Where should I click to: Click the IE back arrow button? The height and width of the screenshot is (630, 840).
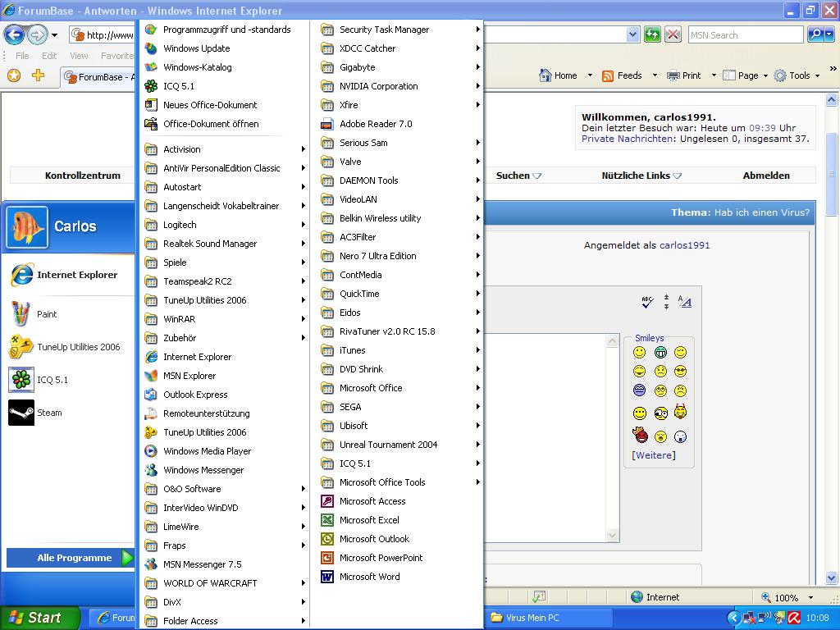coord(14,35)
